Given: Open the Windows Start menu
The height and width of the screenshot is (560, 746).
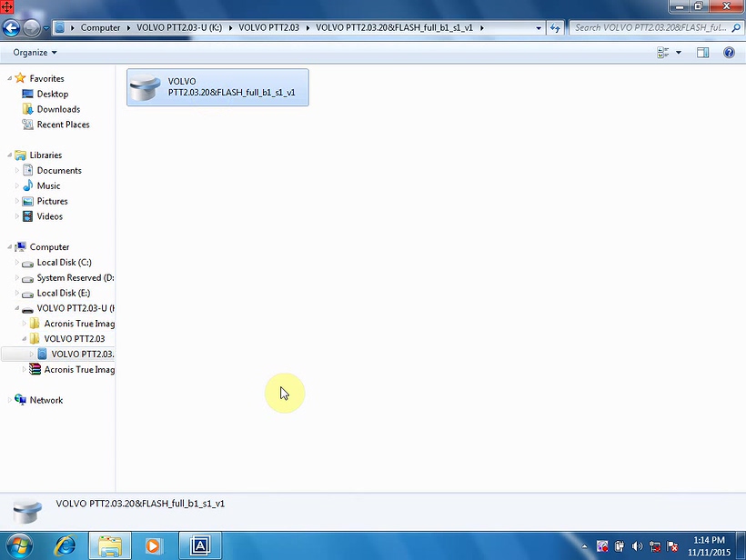Looking at the screenshot, I should point(19,545).
